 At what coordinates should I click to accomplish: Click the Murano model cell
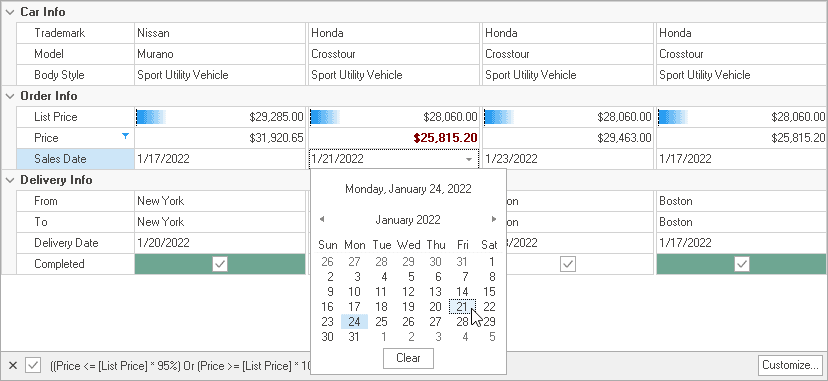coord(220,54)
